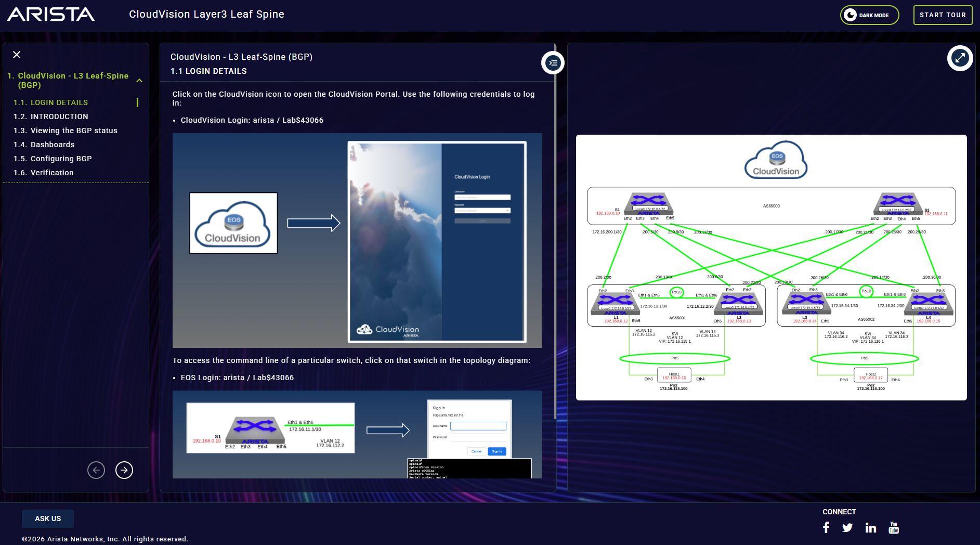Click the Ask Us button

[48, 518]
